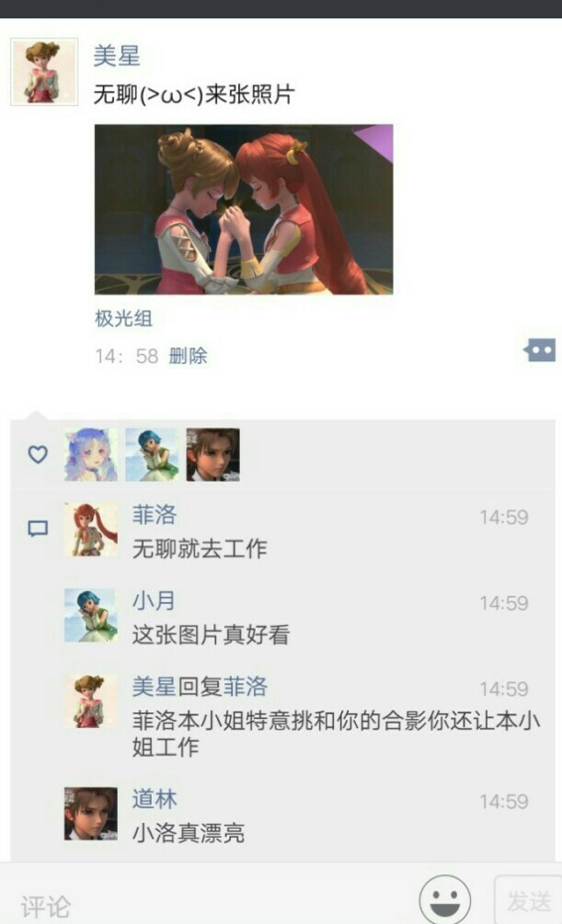Delete the post via 删除 link
The image size is (562, 924).
tap(188, 356)
